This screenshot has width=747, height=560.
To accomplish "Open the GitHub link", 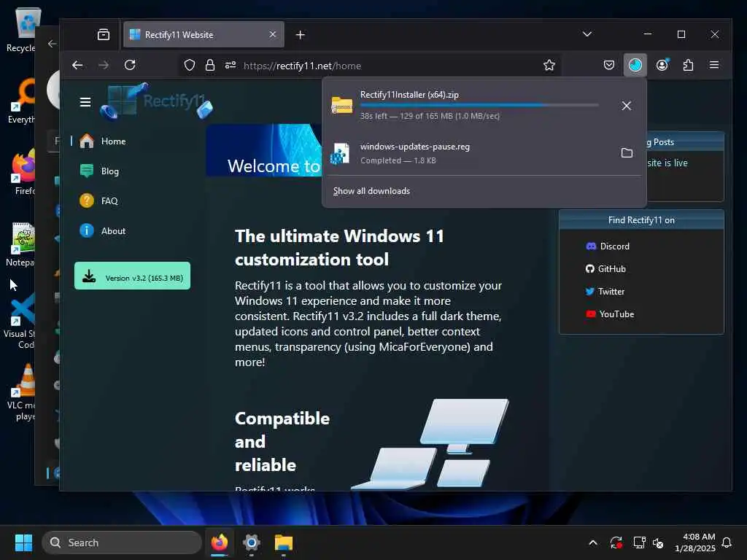I will click(x=605, y=268).
